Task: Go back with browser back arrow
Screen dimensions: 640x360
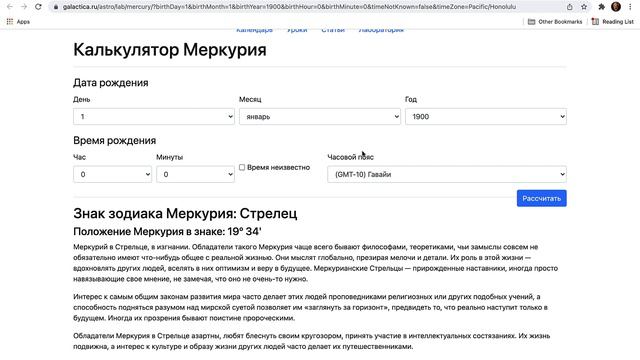Action: (10, 7)
